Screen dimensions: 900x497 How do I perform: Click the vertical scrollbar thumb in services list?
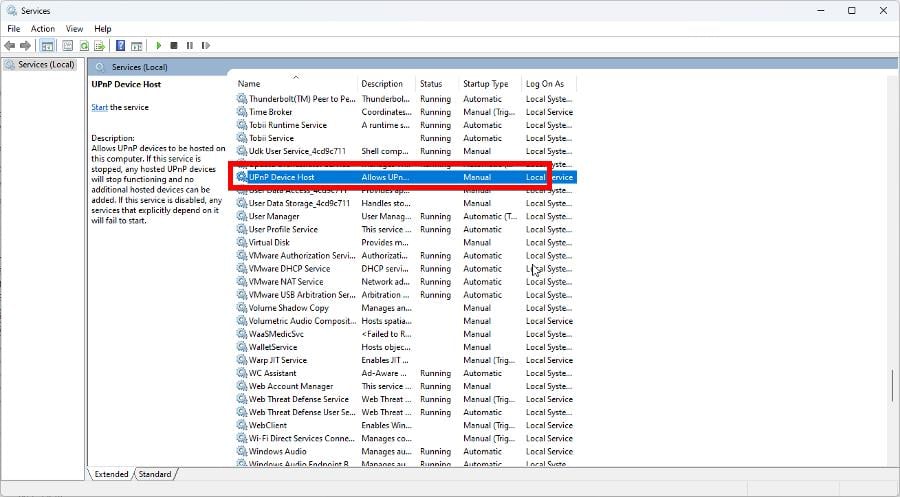(x=893, y=386)
